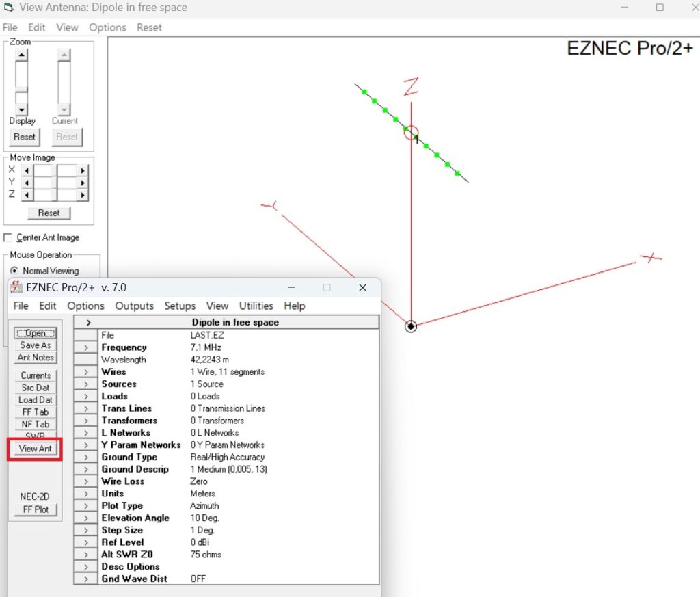Open the Outputs menu in EZNEC
Image resolution: width=700 pixels, height=597 pixels.
pos(134,306)
